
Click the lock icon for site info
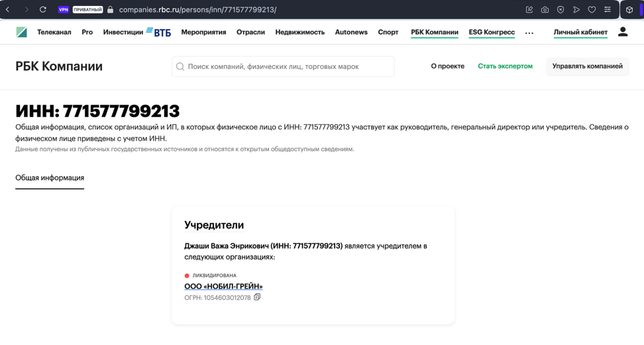pos(111,10)
